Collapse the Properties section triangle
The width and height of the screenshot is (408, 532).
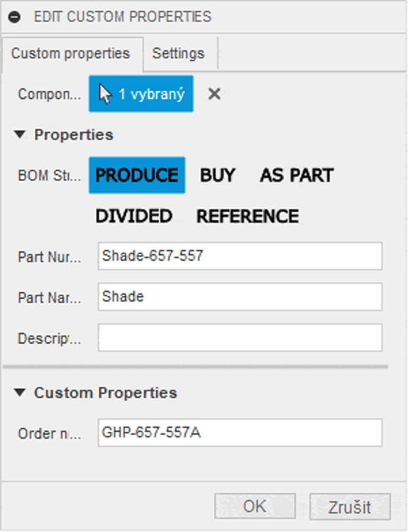click(20, 135)
